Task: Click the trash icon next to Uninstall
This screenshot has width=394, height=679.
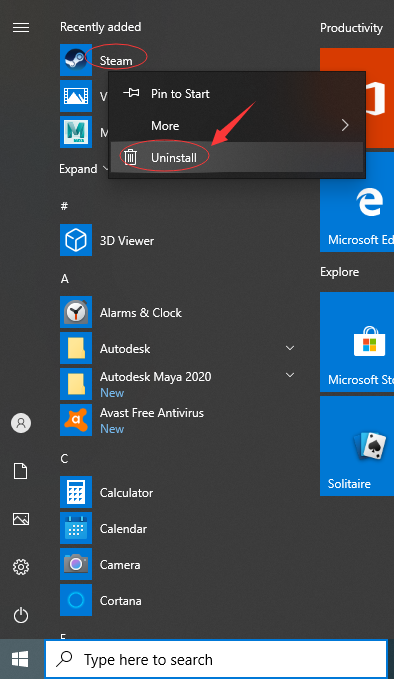Action: [130, 157]
